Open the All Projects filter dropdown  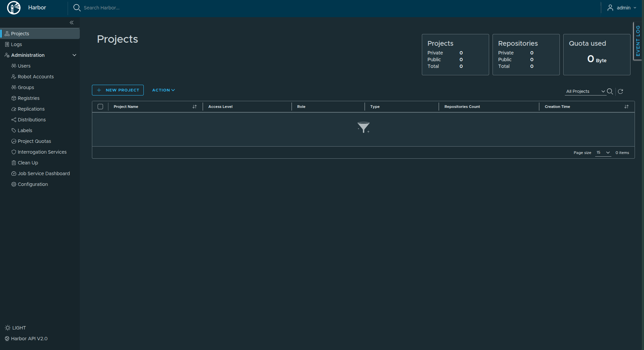pos(585,91)
